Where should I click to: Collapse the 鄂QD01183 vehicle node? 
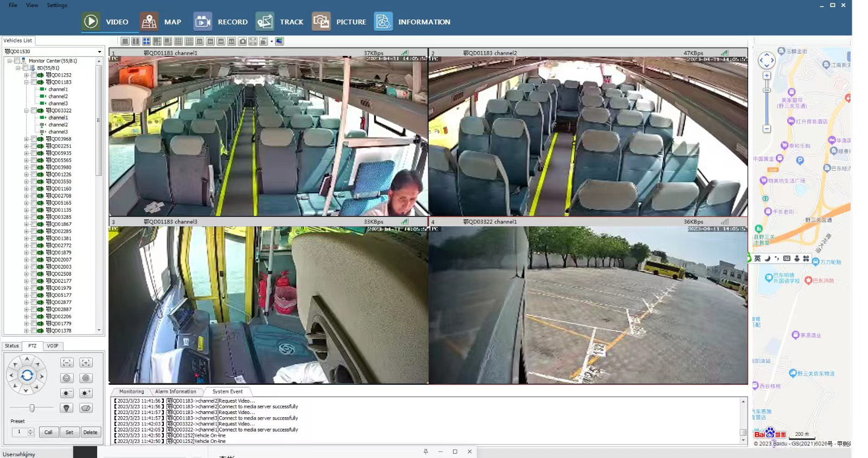coord(26,82)
